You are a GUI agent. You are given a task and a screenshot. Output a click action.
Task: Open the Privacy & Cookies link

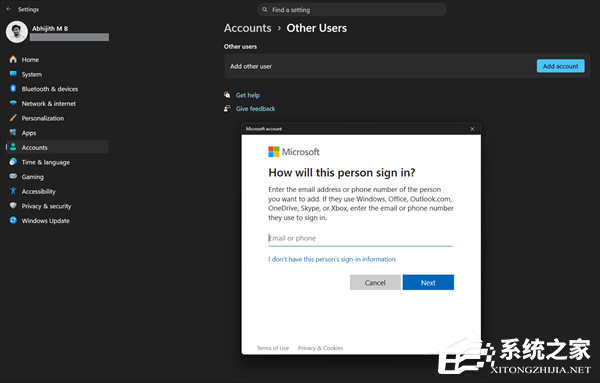320,348
